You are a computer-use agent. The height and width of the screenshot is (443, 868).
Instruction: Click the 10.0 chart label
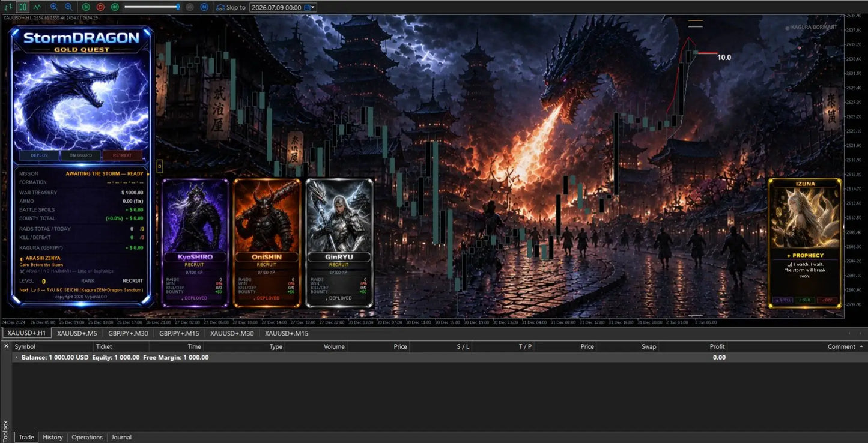point(724,58)
